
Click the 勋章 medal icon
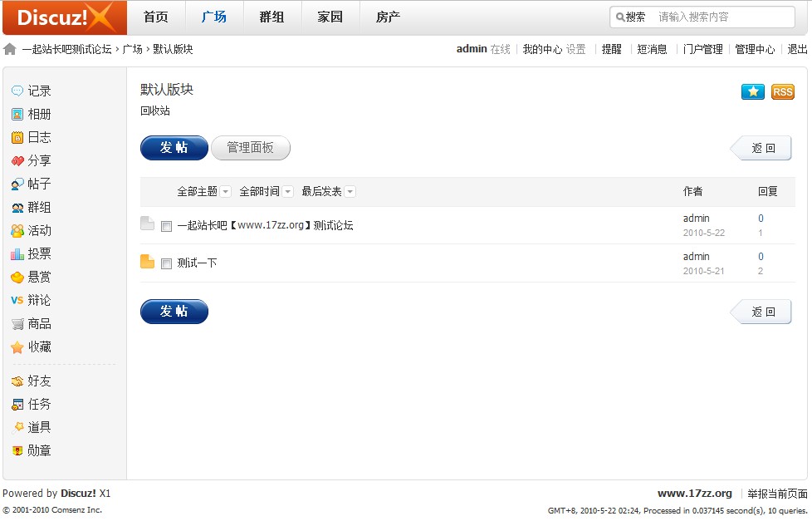tap(17, 450)
